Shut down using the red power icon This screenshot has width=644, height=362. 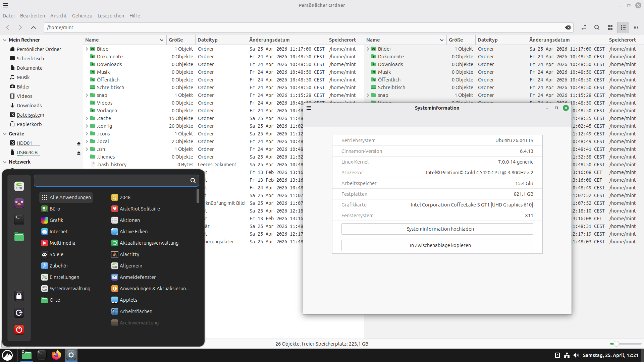pyautogui.click(x=19, y=329)
